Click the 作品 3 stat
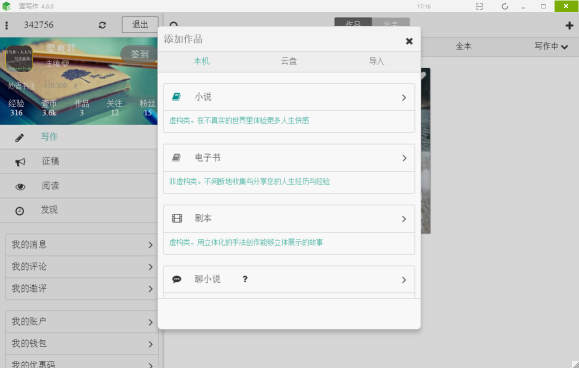Image resolution: width=579 pixels, height=368 pixels. (x=82, y=108)
